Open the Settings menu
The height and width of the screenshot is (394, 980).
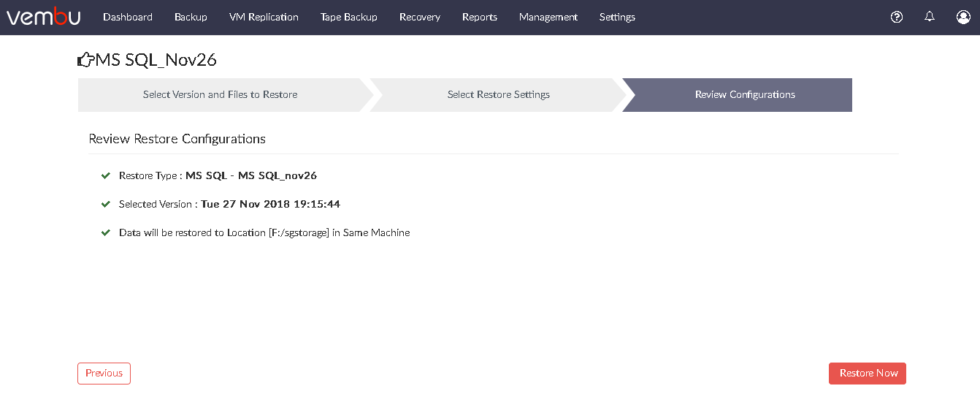(x=617, y=17)
